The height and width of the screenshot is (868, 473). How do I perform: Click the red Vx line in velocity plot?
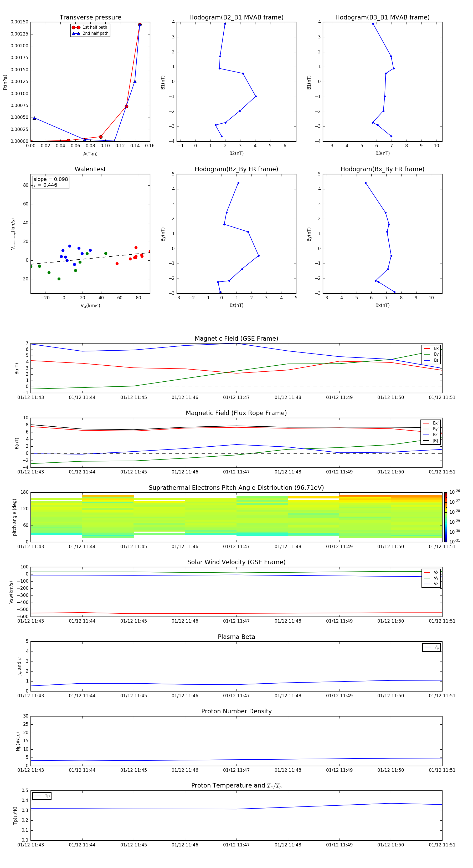tap(236, 613)
